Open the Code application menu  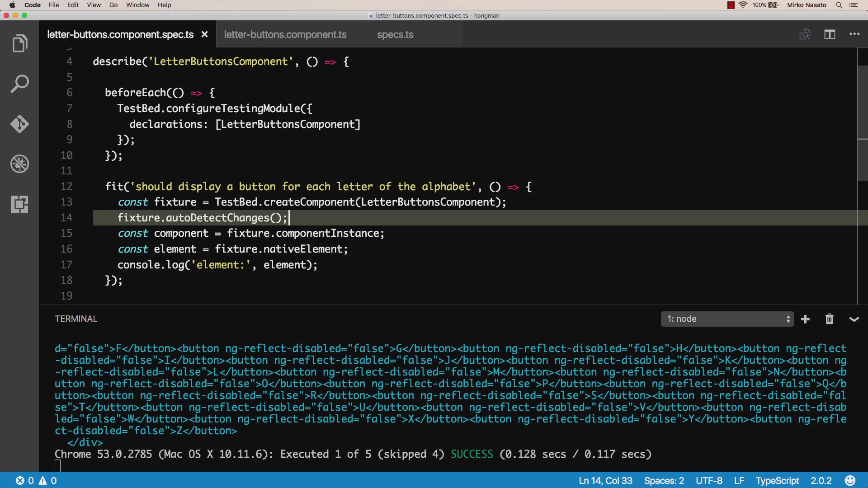(32, 5)
